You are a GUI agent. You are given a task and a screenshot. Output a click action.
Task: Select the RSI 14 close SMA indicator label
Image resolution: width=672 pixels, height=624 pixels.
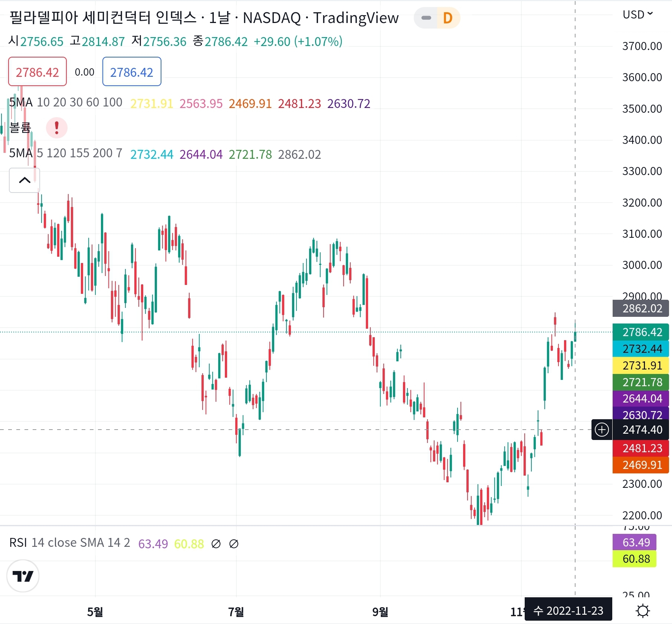(x=70, y=543)
